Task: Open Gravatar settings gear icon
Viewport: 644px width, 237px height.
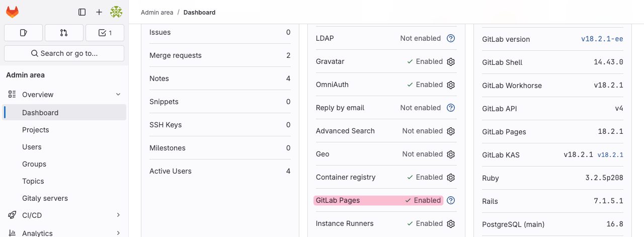Action: [x=451, y=61]
